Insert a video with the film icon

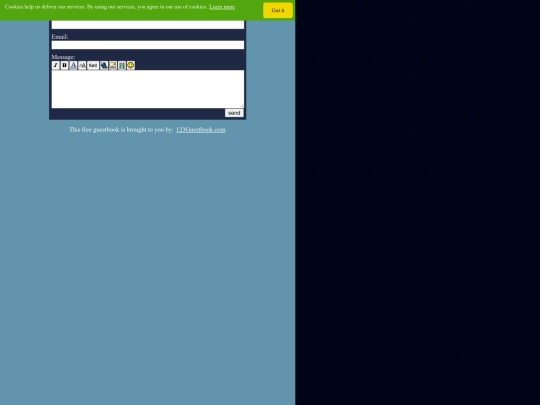coord(122,65)
